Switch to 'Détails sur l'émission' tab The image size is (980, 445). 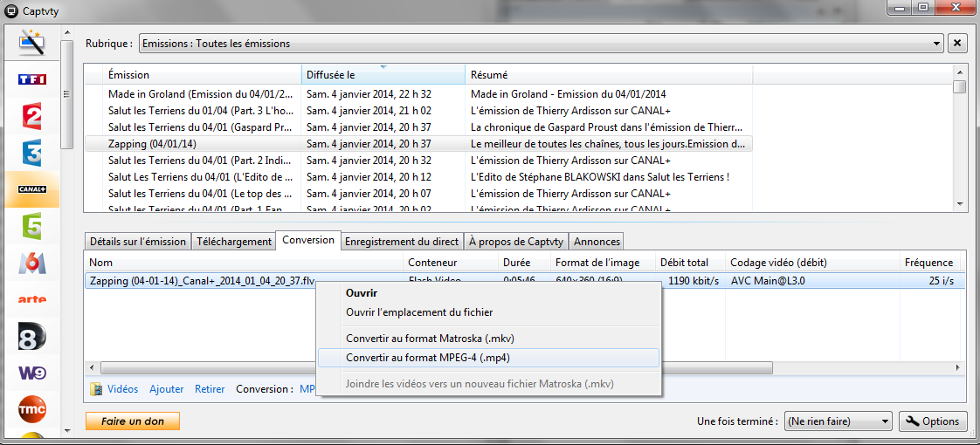pos(138,242)
